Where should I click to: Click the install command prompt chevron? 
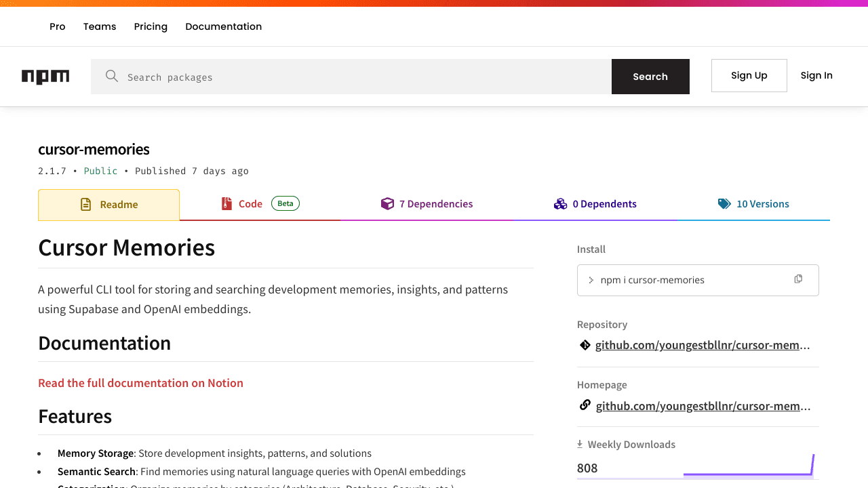coord(591,280)
